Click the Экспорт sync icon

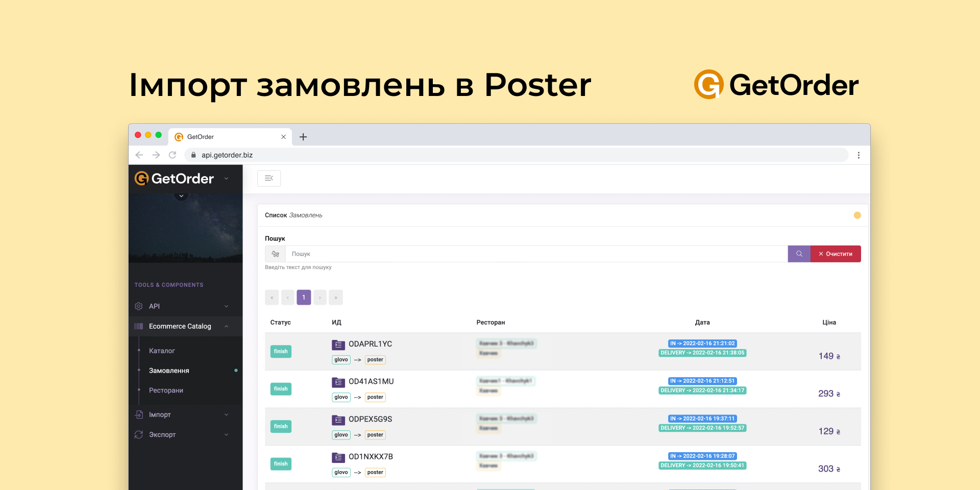tap(138, 434)
